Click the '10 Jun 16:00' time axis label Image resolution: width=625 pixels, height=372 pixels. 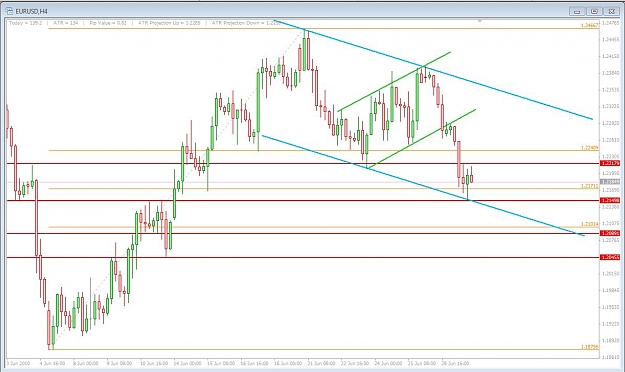click(154, 364)
